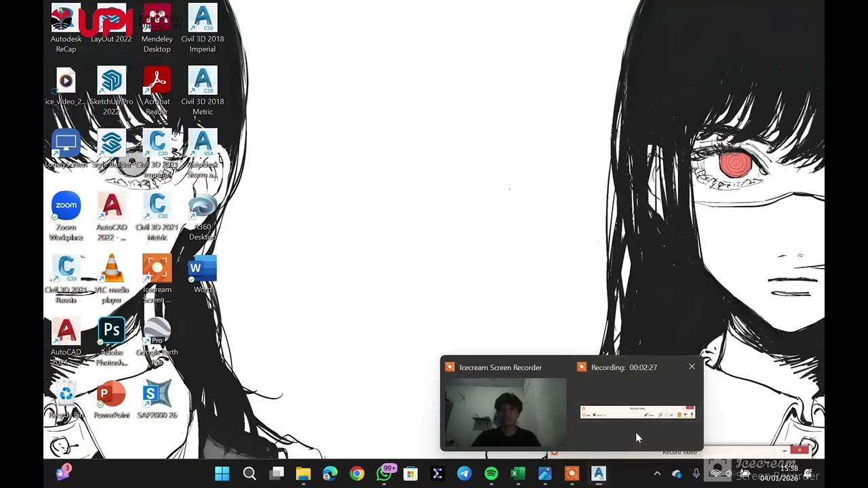Click the VLC media player desktop icon
Image resolution: width=868 pixels, height=488 pixels.
111,279
